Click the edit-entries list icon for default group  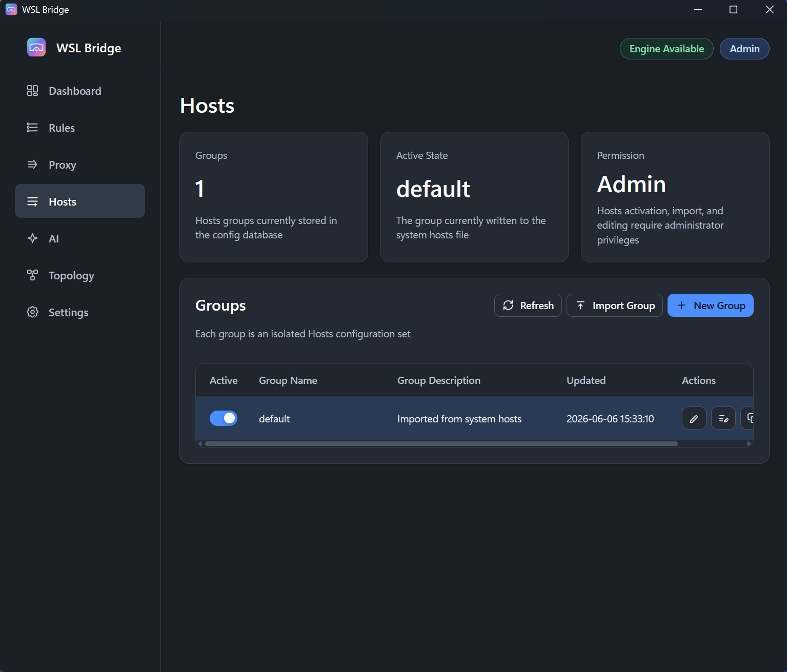pos(723,418)
